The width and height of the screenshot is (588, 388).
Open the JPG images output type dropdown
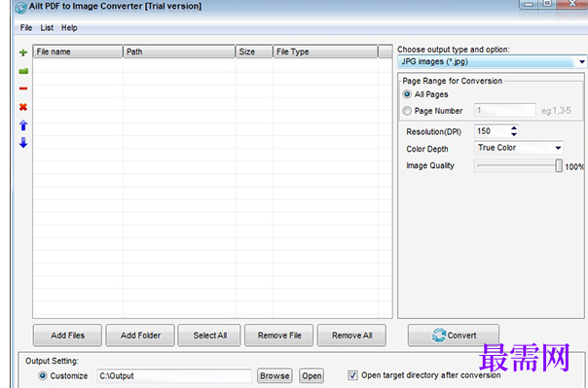581,62
